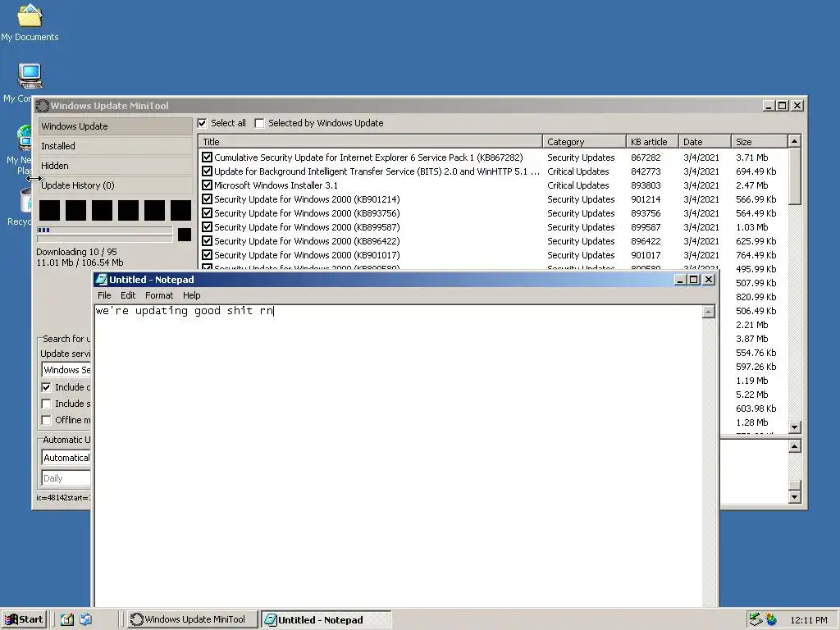Click the network connection tray icon
The image size is (840, 630).
tap(756, 619)
